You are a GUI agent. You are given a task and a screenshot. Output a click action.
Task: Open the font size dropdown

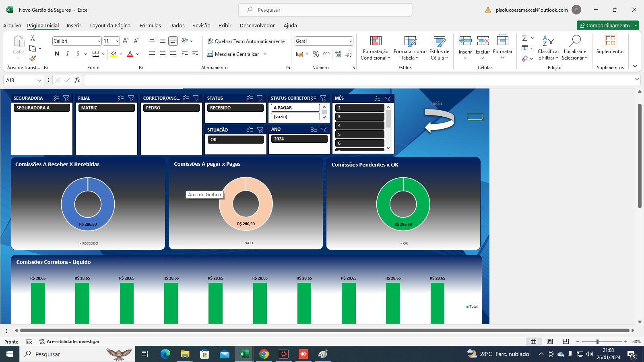click(x=117, y=41)
